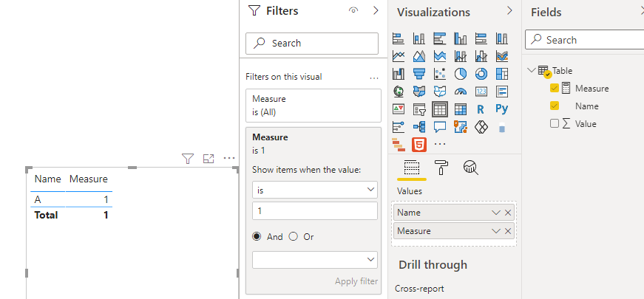The image size is (644, 299).
Task: Click the Total row label
Action: pyautogui.click(x=46, y=215)
